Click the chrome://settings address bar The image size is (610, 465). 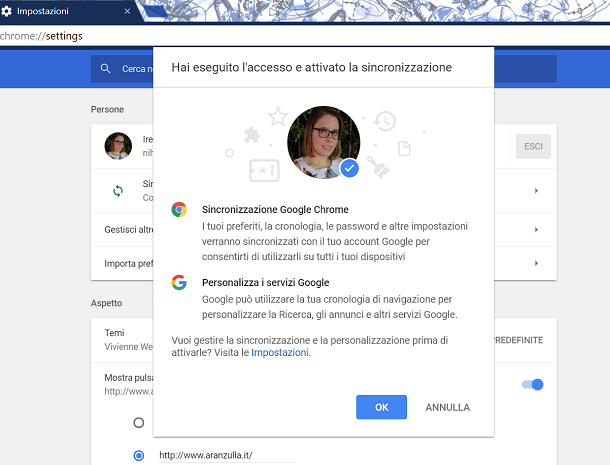[x=303, y=36]
